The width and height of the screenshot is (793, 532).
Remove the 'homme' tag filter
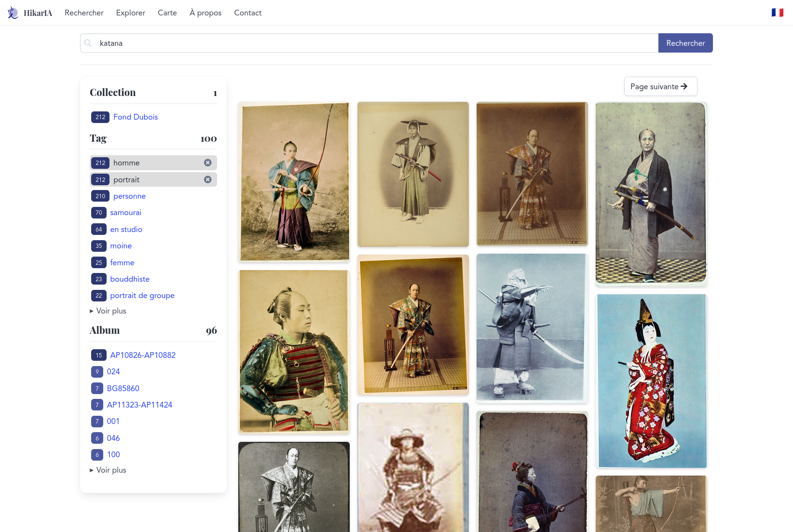point(207,163)
